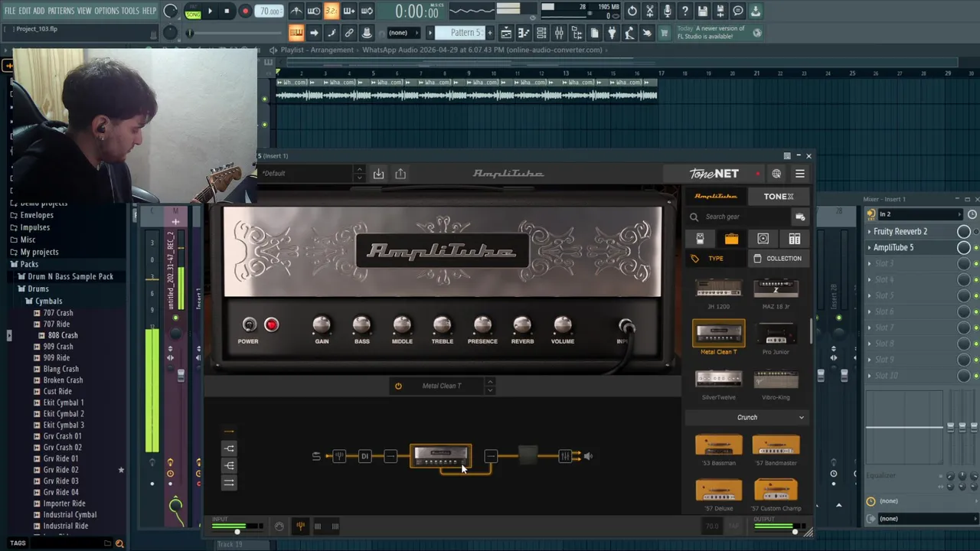Viewport: 980px width, 551px height.
Task: Click the save preset download icon in AmpliTube
Action: point(378,174)
